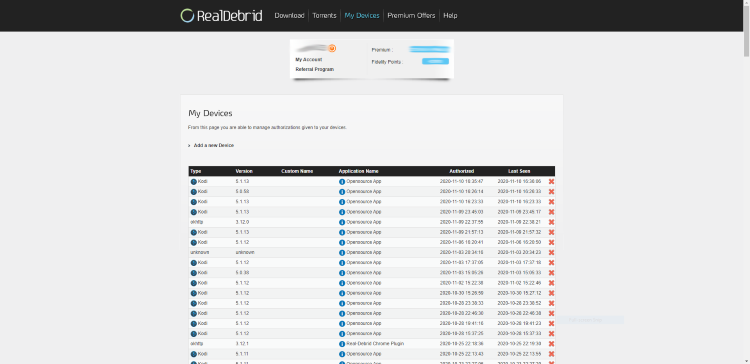The image size is (750, 364).
Task: Delete the device authorized 2020-10-30 15:26
Action: point(551,293)
